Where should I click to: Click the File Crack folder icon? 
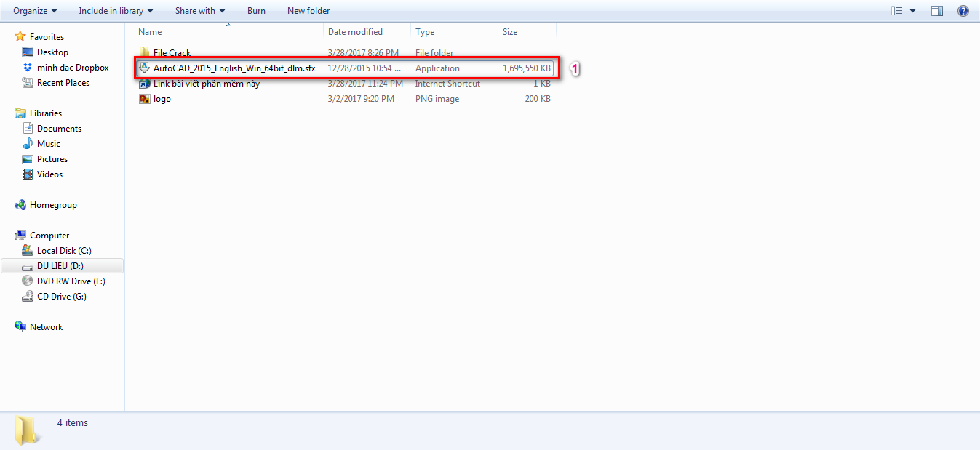(x=144, y=53)
